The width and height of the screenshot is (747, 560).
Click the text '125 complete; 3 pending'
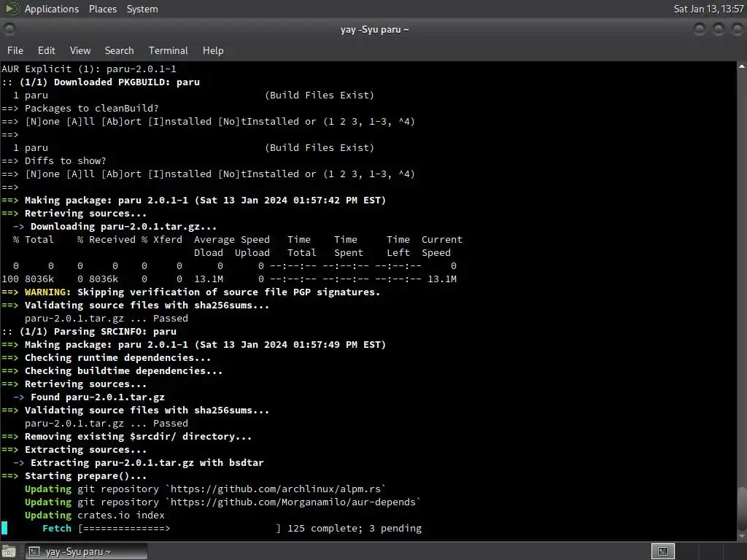tap(355, 528)
